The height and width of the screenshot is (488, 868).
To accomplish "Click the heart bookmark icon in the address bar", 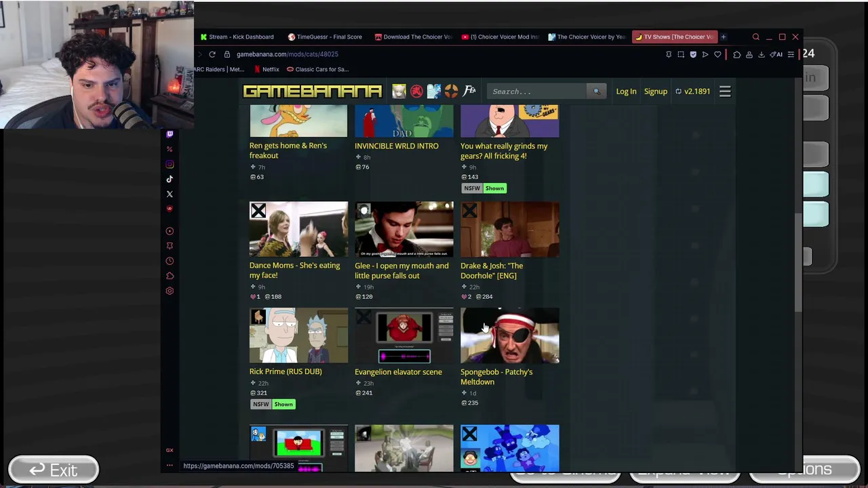I will 717,54.
